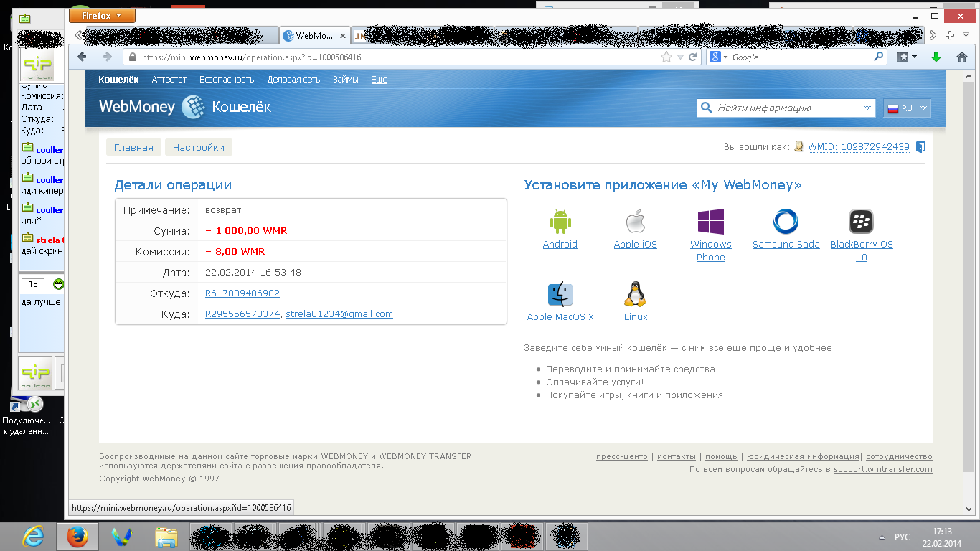Screen dimensions: 980x551
Task: Click the padlock icon in the address bar
Action: (x=131, y=57)
